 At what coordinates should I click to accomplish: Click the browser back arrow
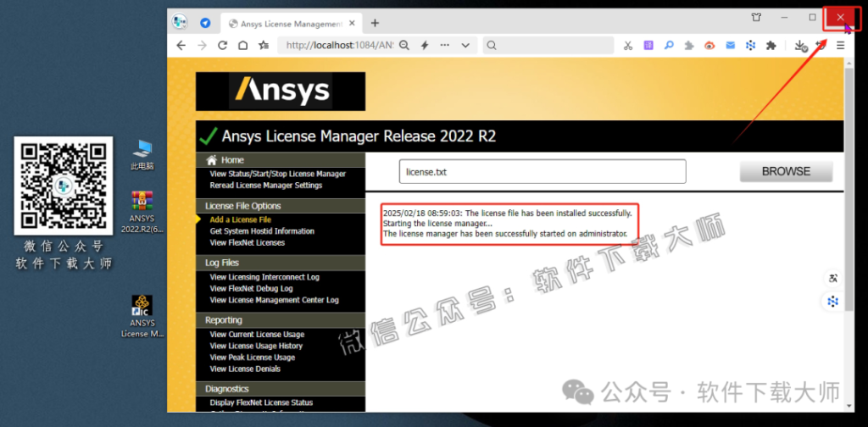(181, 46)
